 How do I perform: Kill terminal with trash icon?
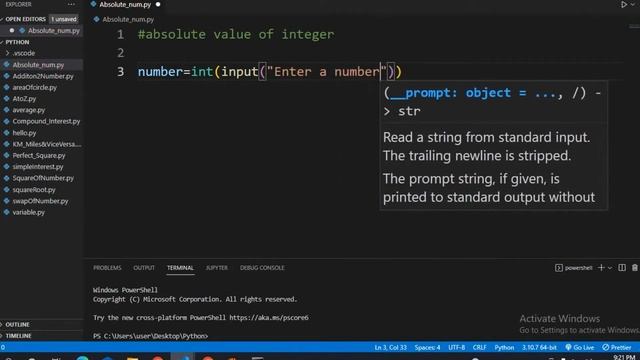635,268
